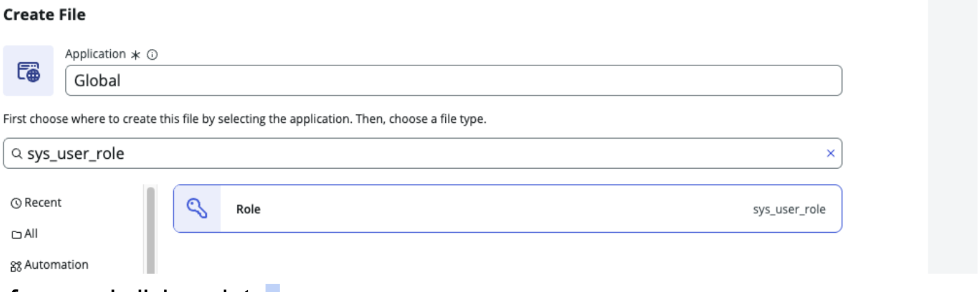
Task: Choose the Role file type
Action: (248, 209)
